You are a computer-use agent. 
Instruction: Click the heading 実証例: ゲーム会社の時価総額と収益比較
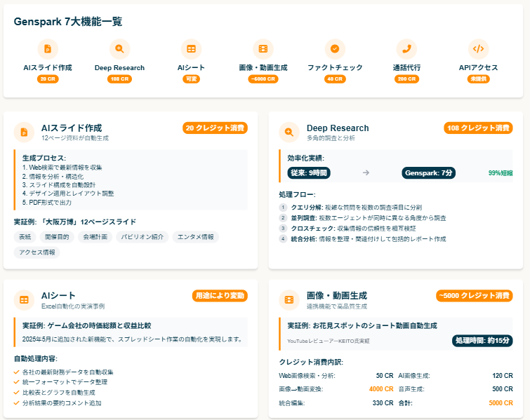pyautogui.click(x=87, y=326)
